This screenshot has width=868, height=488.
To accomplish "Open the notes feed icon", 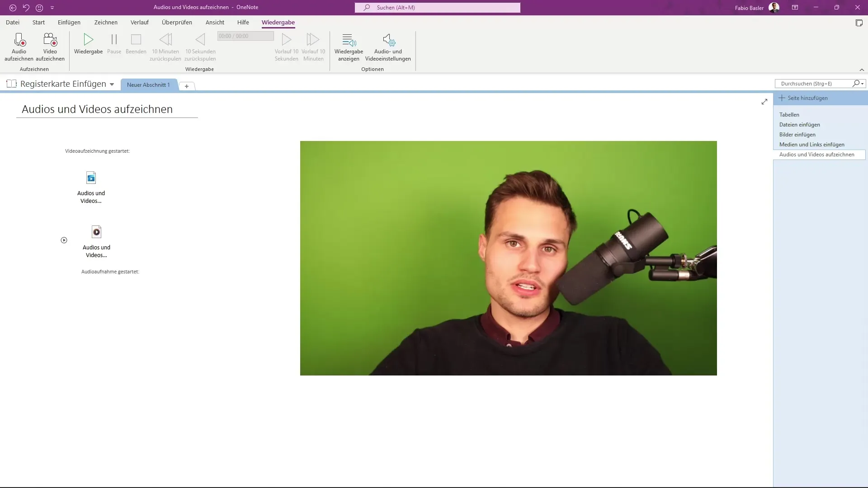I will point(859,23).
